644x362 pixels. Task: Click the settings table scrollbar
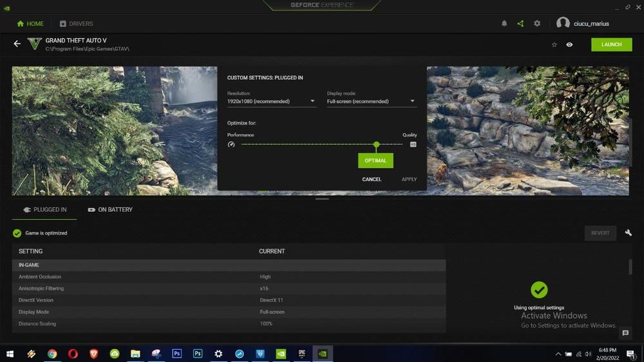pos(630,267)
